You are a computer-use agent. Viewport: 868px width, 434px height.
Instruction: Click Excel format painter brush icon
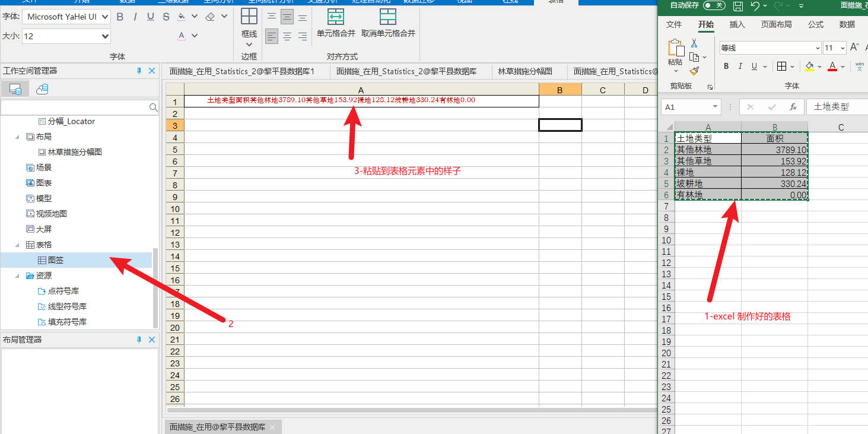point(694,71)
